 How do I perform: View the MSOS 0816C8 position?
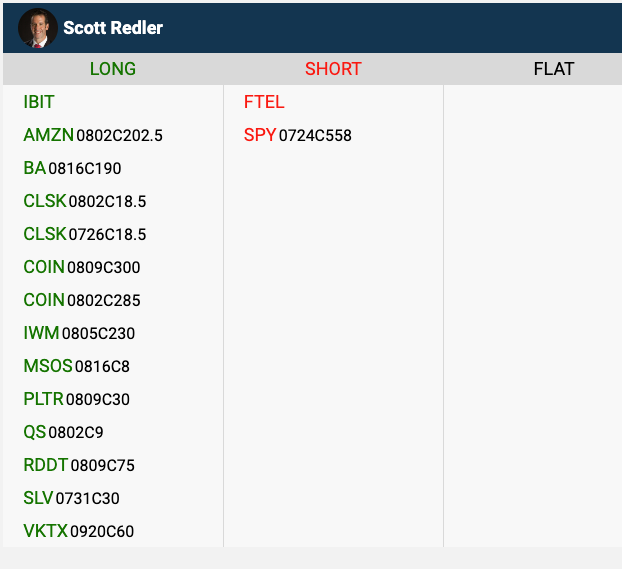[76, 366]
